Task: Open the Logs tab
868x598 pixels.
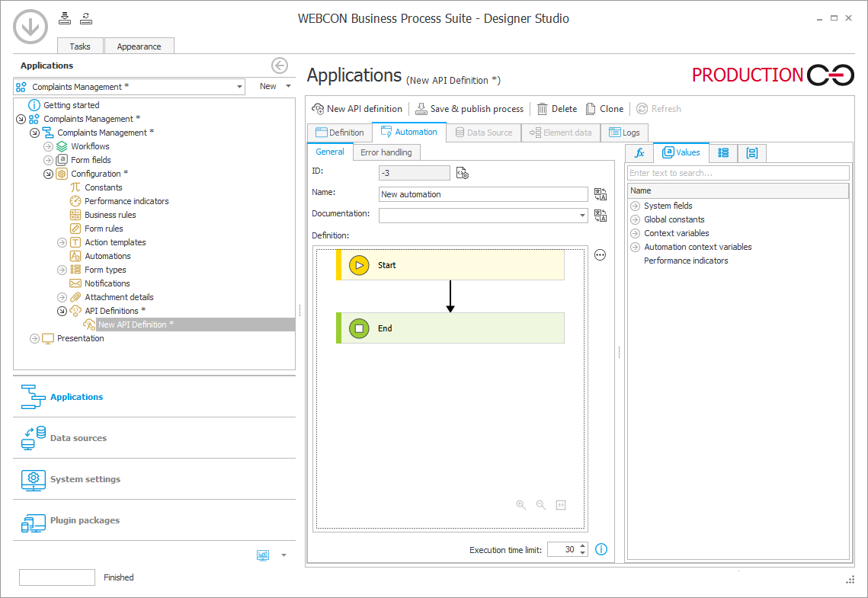Action: pyautogui.click(x=624, y=133)
